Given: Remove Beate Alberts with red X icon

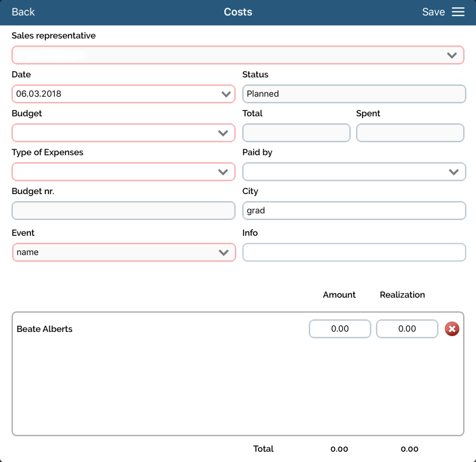Looking at the screenshot, I should (452, 329).
